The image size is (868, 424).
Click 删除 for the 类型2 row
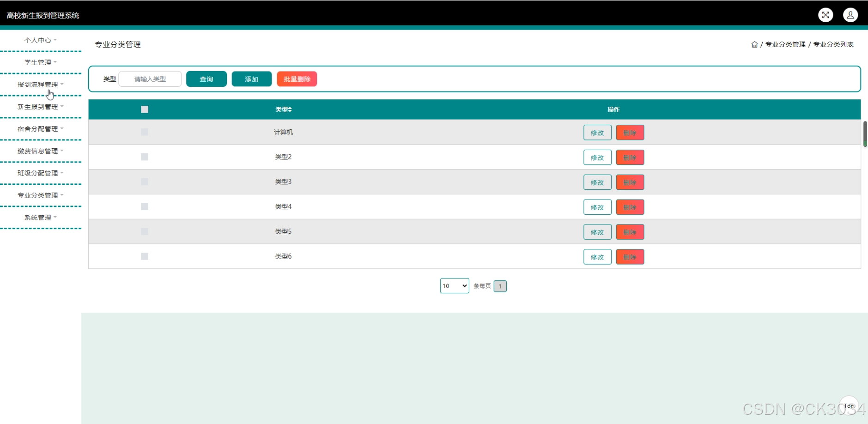point(630,157)
